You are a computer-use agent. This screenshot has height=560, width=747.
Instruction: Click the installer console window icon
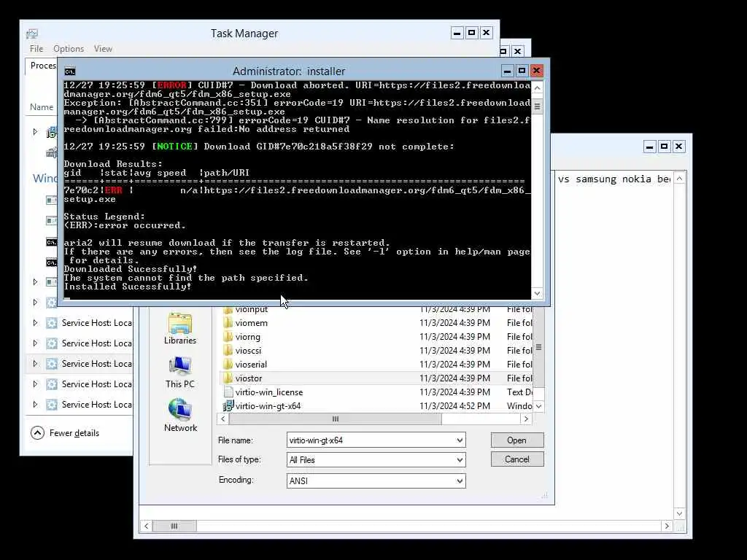70,71
